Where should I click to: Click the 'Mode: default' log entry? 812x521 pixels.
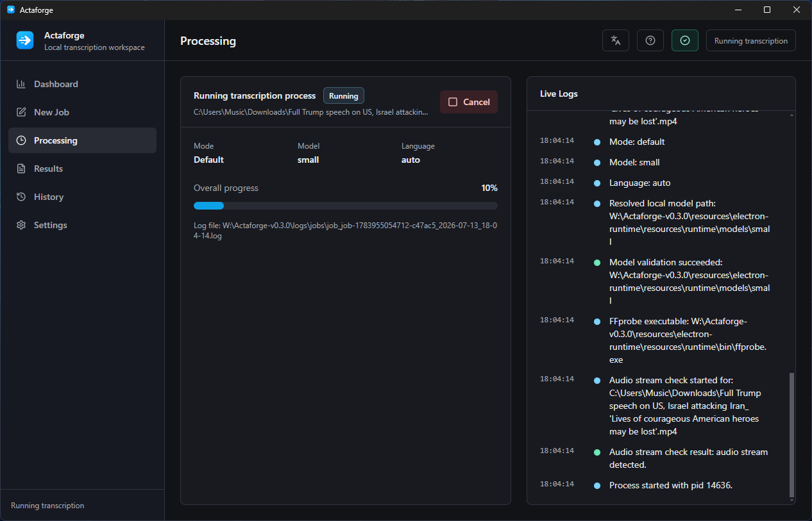[x=637, y=142]
